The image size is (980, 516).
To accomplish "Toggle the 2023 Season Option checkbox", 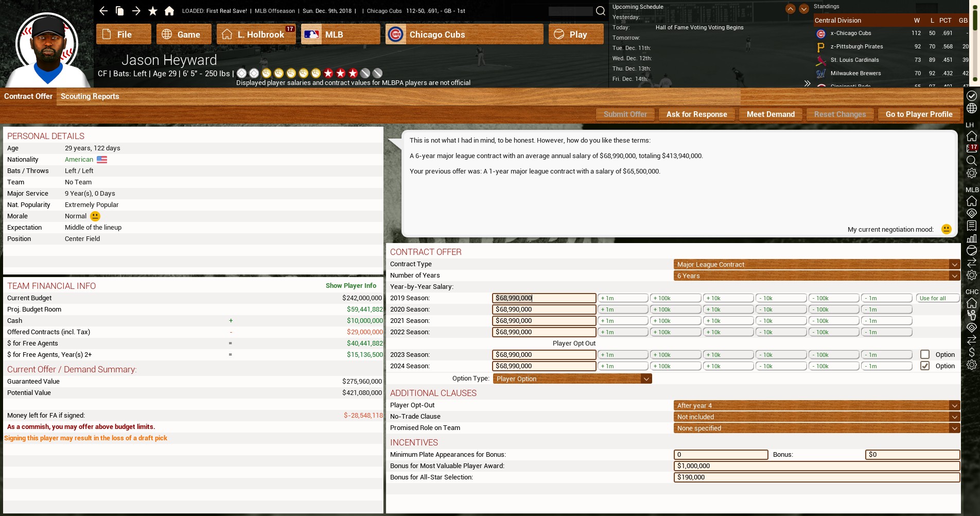I will click(925, 354).
